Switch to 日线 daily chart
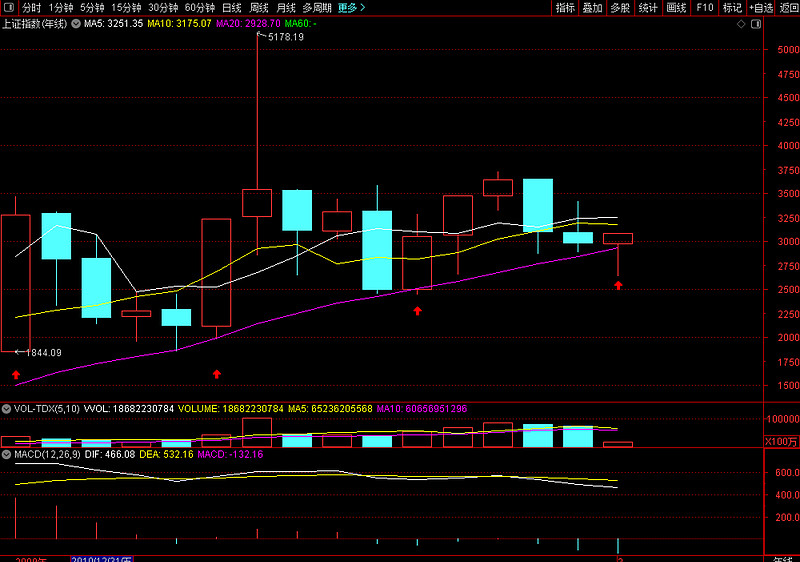 click(232, 8)
